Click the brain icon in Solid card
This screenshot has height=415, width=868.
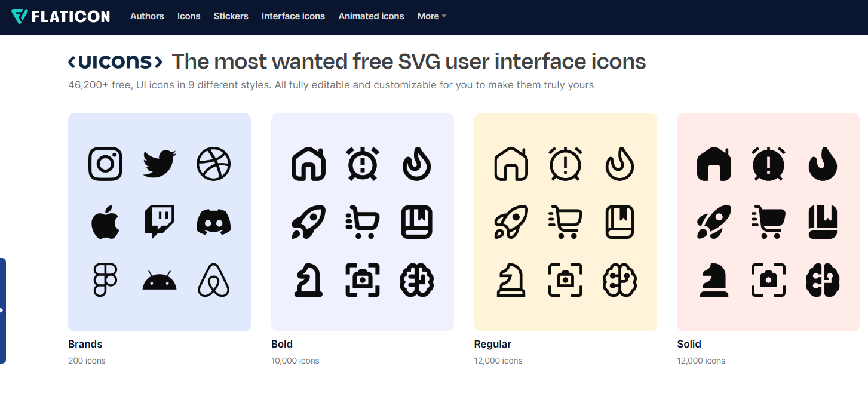click(823, 280)
